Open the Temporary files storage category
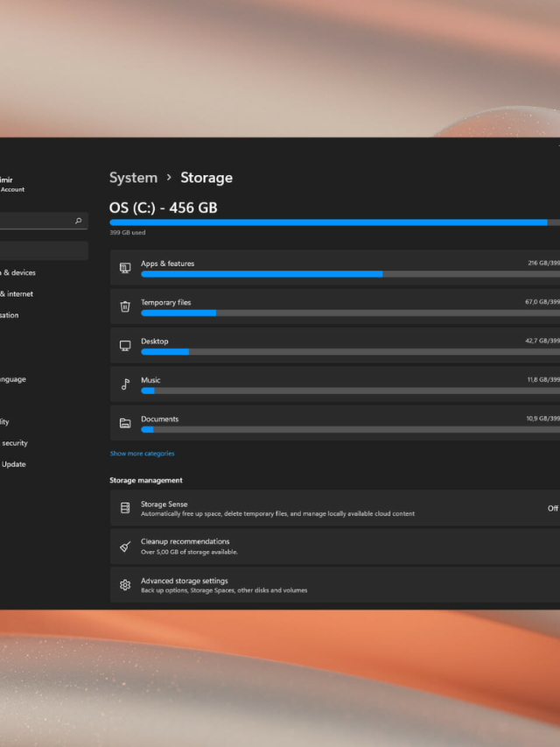The width and height of the screenshot is (560, 747). tap(335, 307)
